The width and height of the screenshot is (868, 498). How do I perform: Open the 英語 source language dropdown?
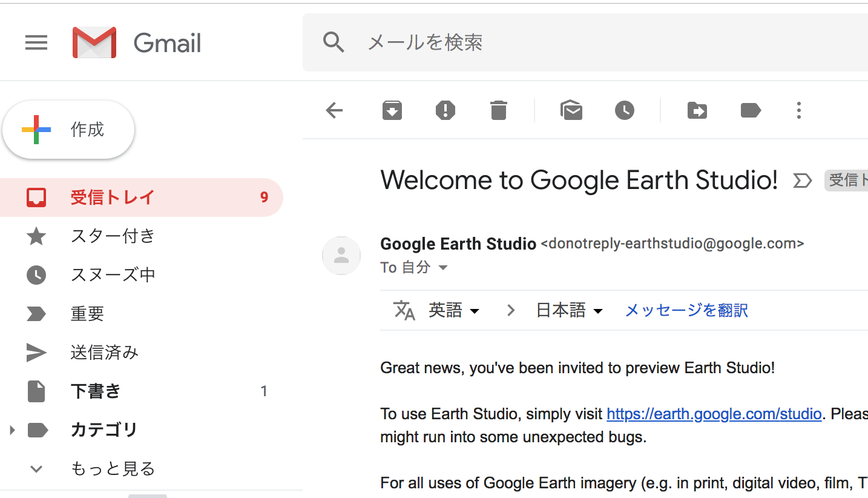454,311
